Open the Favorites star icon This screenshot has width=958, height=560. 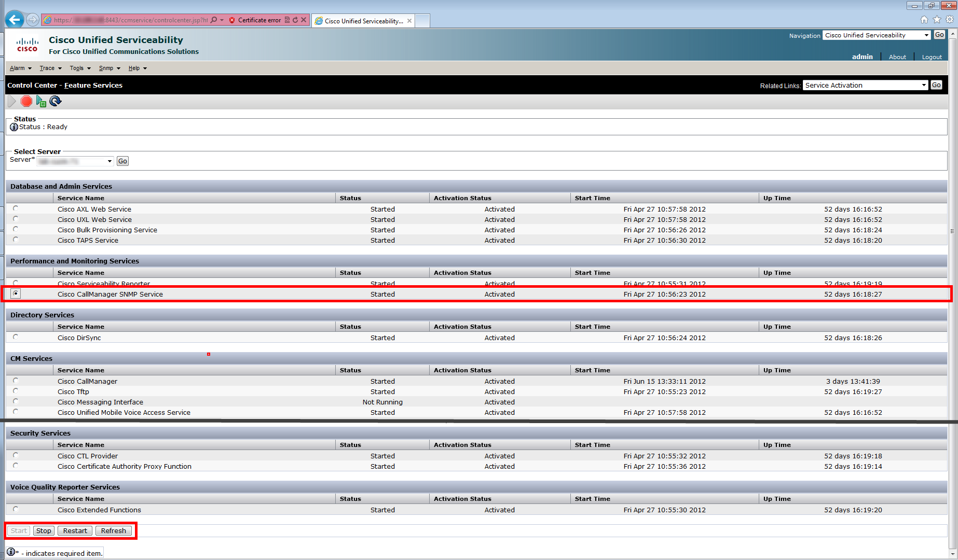point(937,20)
